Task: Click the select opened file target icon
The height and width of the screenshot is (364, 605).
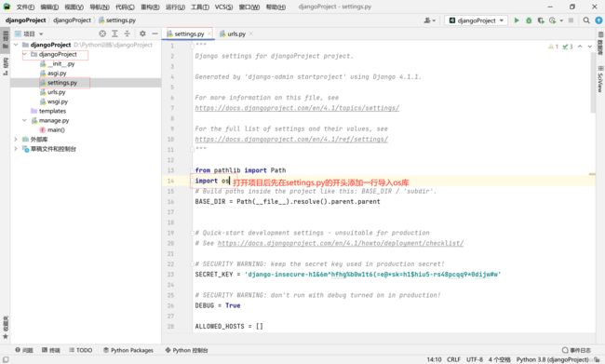Action: 102,34
